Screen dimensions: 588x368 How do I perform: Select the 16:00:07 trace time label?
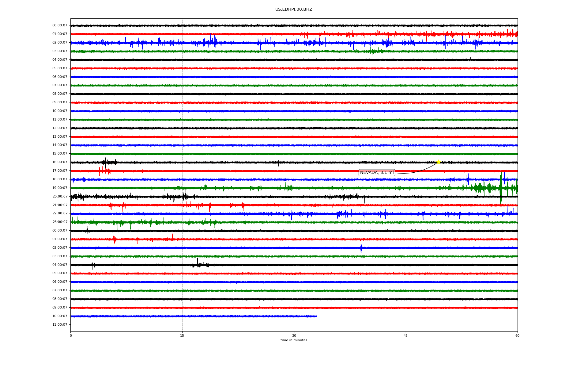click(x=60, y=162)
